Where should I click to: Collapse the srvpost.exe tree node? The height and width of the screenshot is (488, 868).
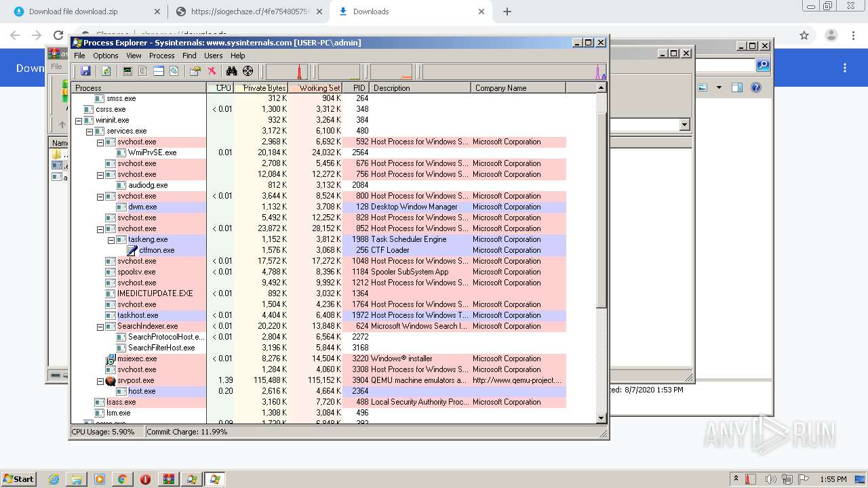[100, 381]
